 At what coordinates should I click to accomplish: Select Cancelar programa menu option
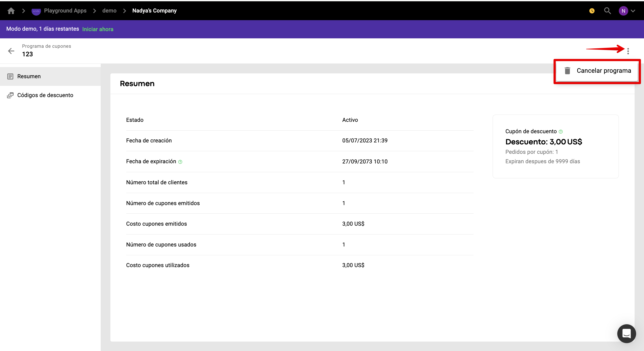coord(603,71)
